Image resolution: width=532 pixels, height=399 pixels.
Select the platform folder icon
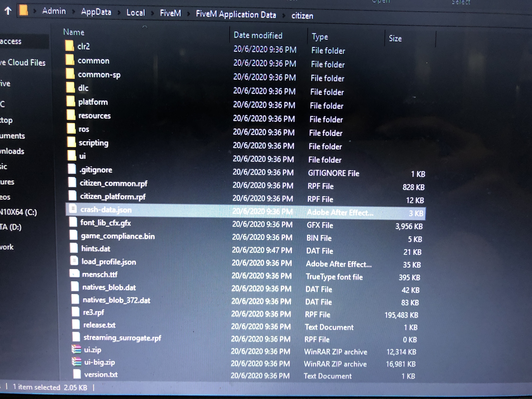pyautogui.click(x=71, y=101)
